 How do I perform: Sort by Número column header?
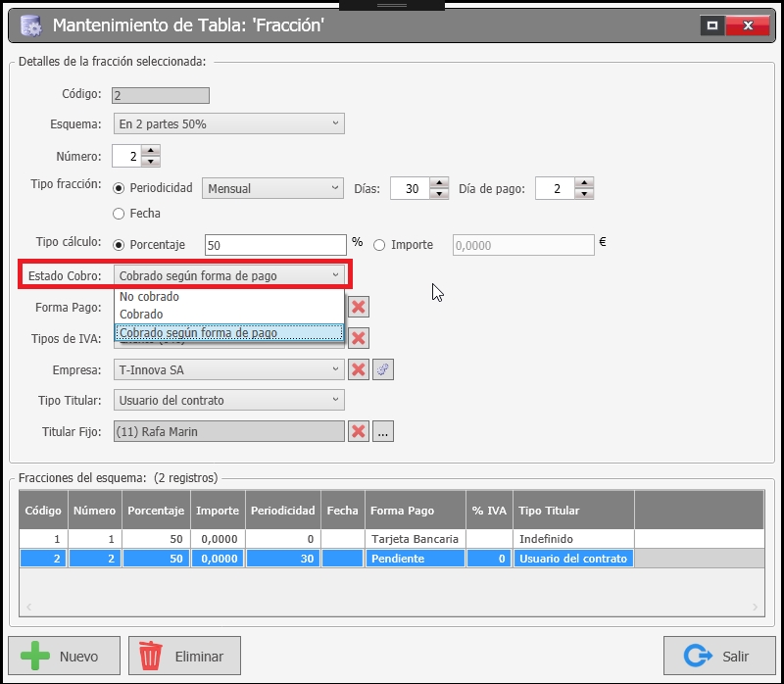pyautogui.click(x=94, y=510)
